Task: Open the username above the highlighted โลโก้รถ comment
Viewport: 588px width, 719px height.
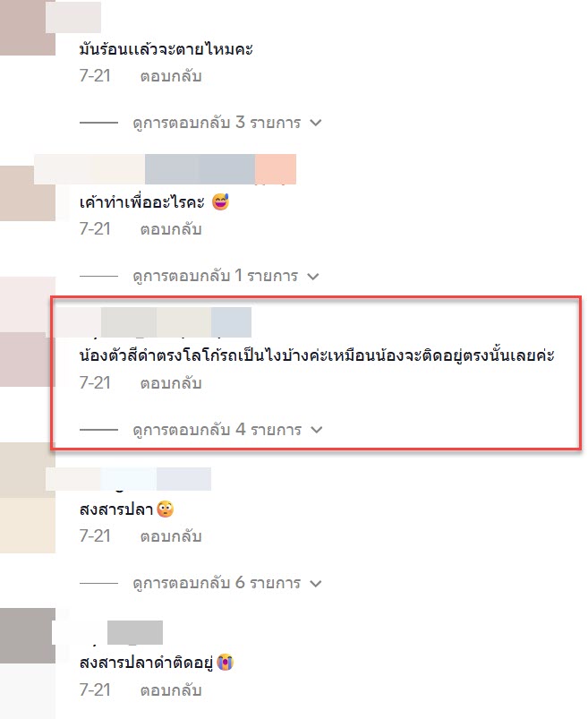Action: coord(154,322)
